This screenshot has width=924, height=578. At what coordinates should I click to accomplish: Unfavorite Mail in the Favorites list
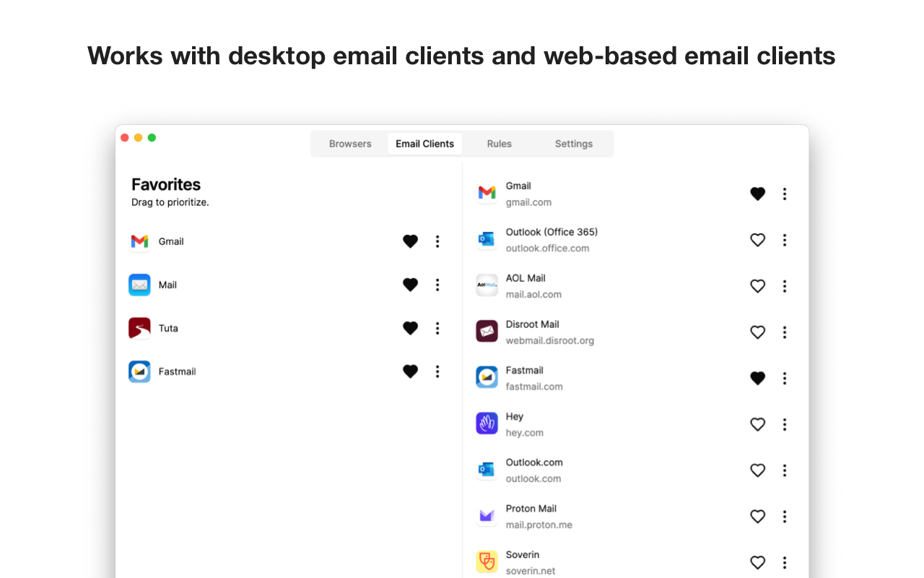pos(410,285)
